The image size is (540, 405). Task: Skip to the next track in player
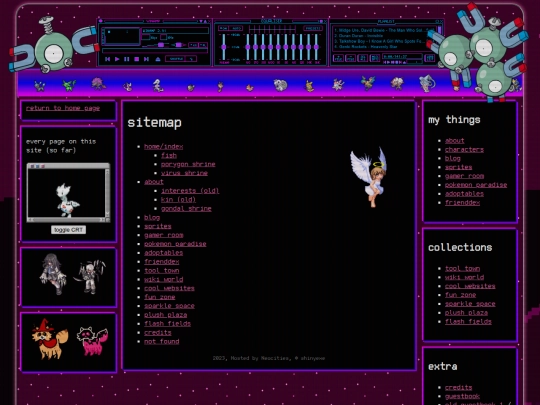[146, 59]
